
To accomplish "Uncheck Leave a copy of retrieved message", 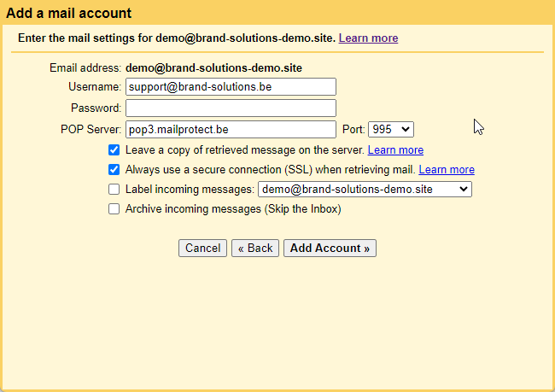I will (114, 149).
